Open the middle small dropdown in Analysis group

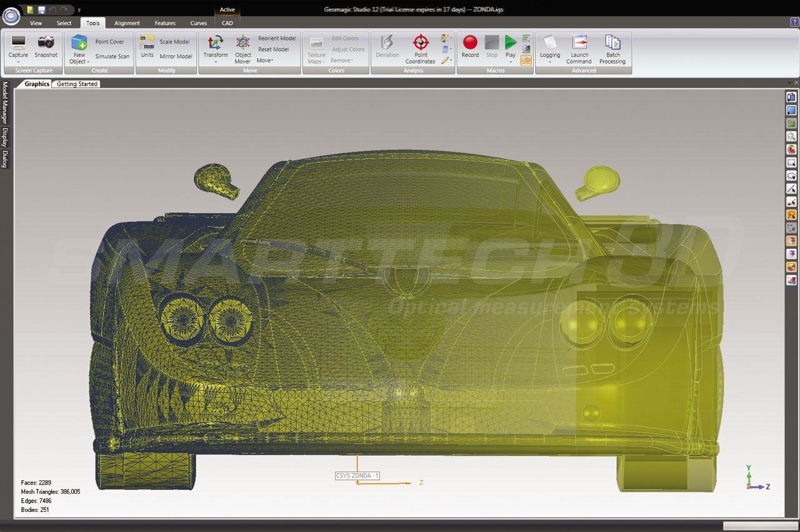[447, 49]
